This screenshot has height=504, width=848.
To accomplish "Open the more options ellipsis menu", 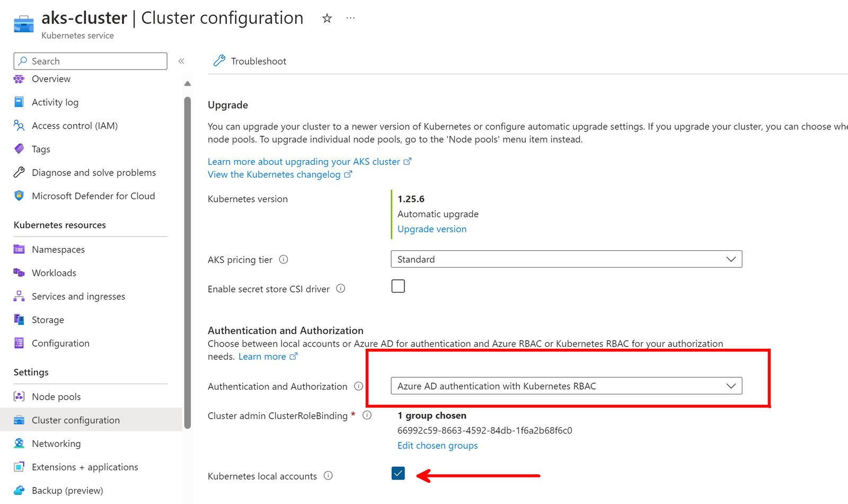I will click(350, 17).
